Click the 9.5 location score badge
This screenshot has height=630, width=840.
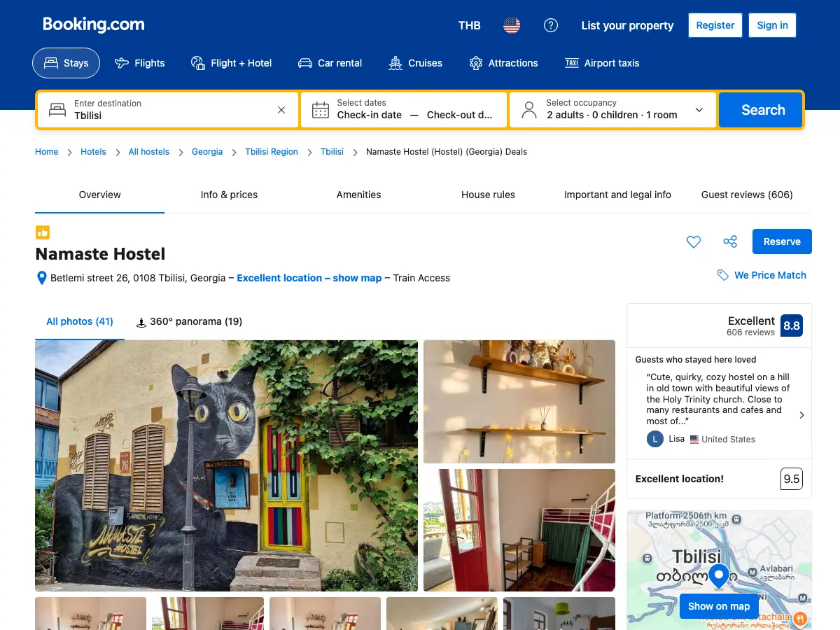pyautogui.click(x=792, y=479)
